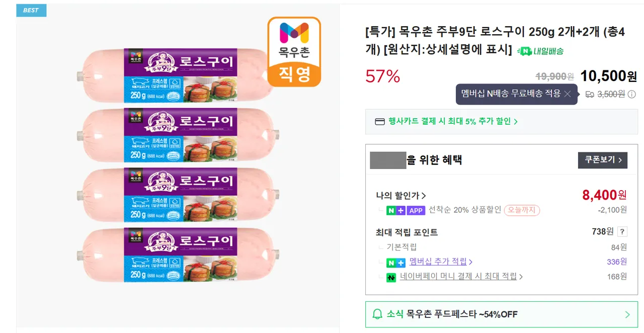Click the blue BEST badge
The width and height of the screenshot is (644, 333).
31,10
